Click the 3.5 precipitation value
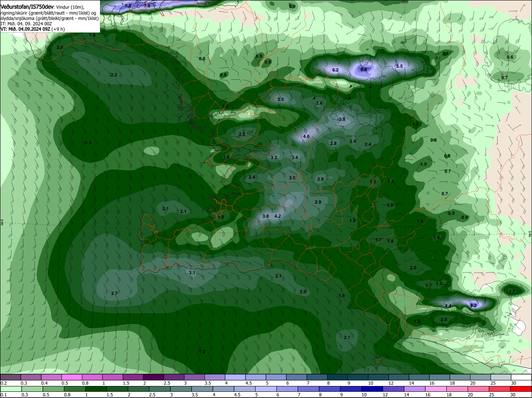The width and height of the screenshot is (532, 398). (281, 99)
